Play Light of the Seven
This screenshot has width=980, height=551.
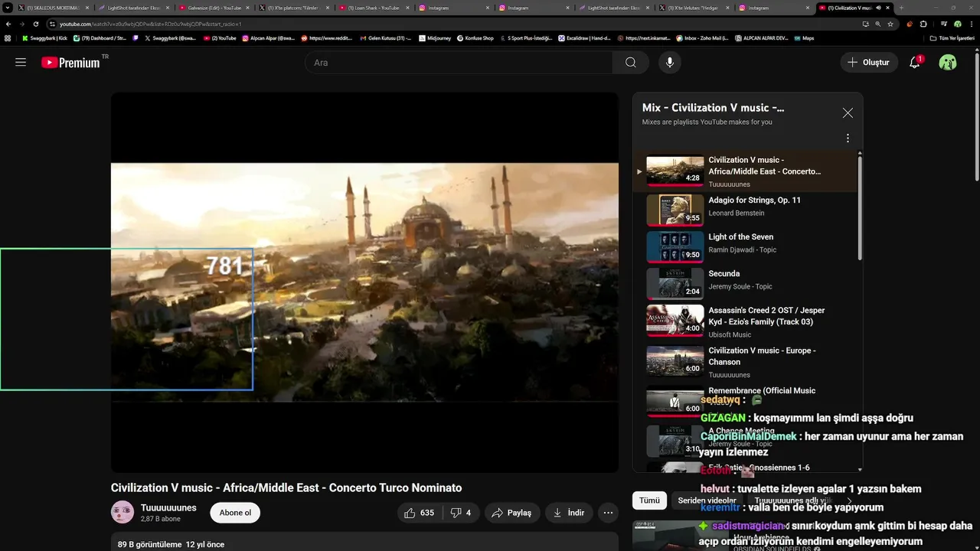click(746, 246)
